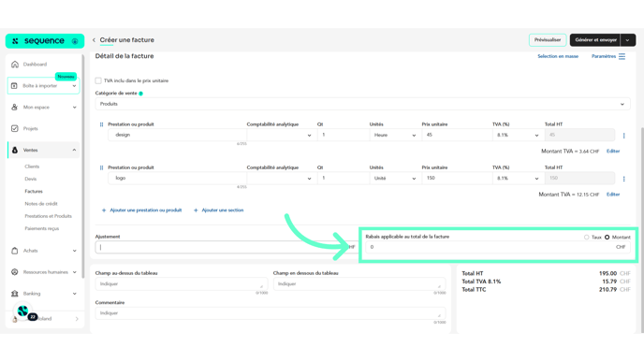Open the Factures submenu item
Screen dimensions: 644x362
[x=34, y=191]
